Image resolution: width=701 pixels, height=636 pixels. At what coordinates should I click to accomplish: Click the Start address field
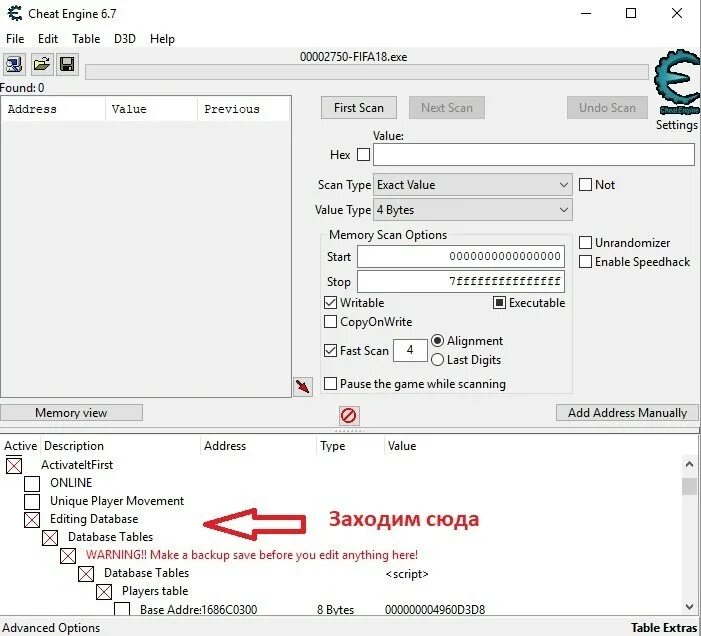coord(460,257)
